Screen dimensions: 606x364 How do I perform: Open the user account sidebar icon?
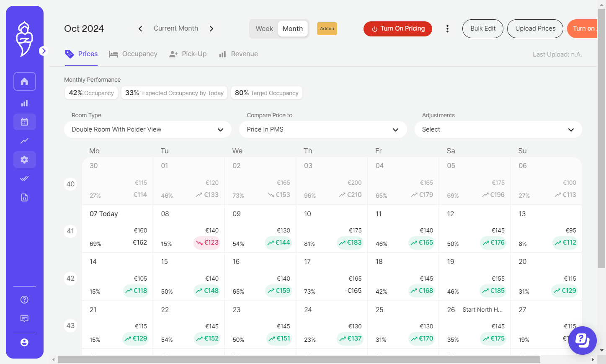(x=24, y=342)
